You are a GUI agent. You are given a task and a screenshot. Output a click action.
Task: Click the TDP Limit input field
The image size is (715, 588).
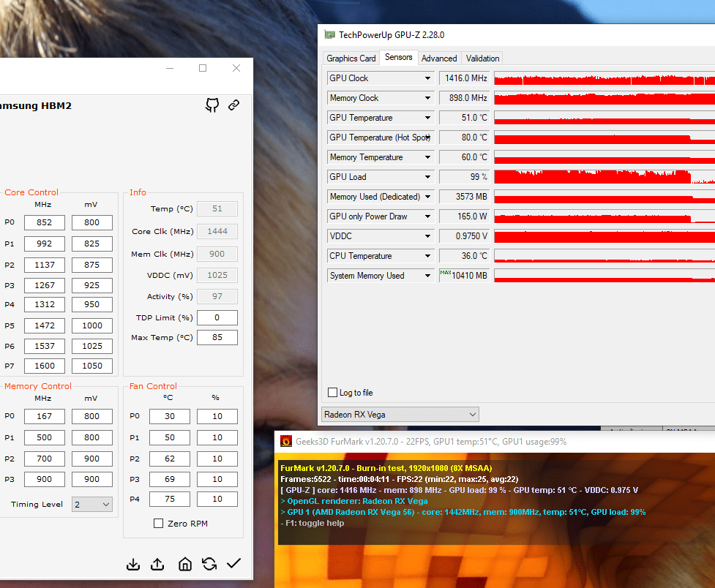click(x=217, y=317)
